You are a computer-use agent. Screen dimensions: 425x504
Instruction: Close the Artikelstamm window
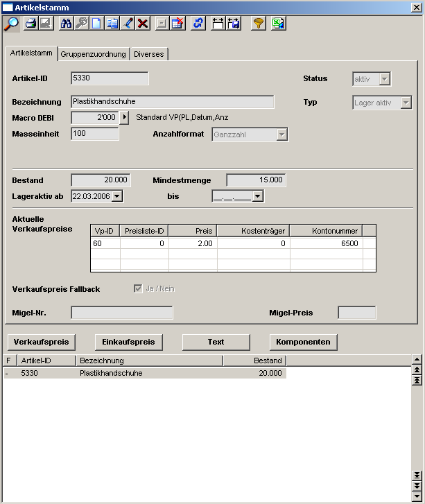click(x=417, y=8)
